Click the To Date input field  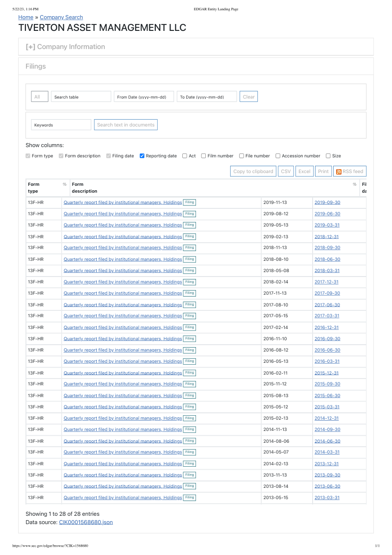207,97
